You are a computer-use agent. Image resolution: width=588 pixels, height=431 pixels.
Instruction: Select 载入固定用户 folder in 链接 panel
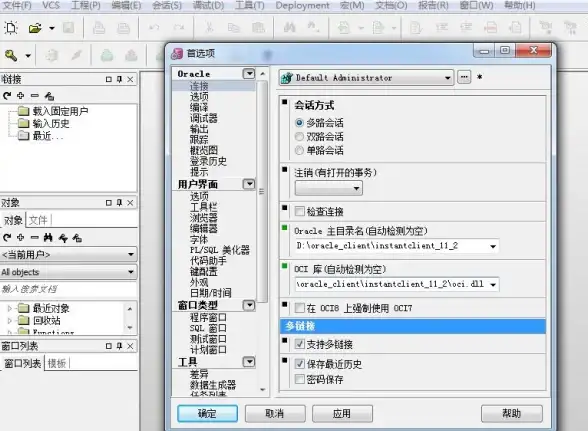(60, 111)
